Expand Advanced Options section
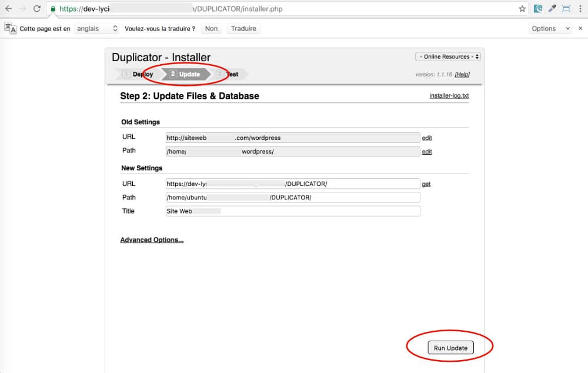The height and width of the screenshot is (373, 588). click(152, 240)
